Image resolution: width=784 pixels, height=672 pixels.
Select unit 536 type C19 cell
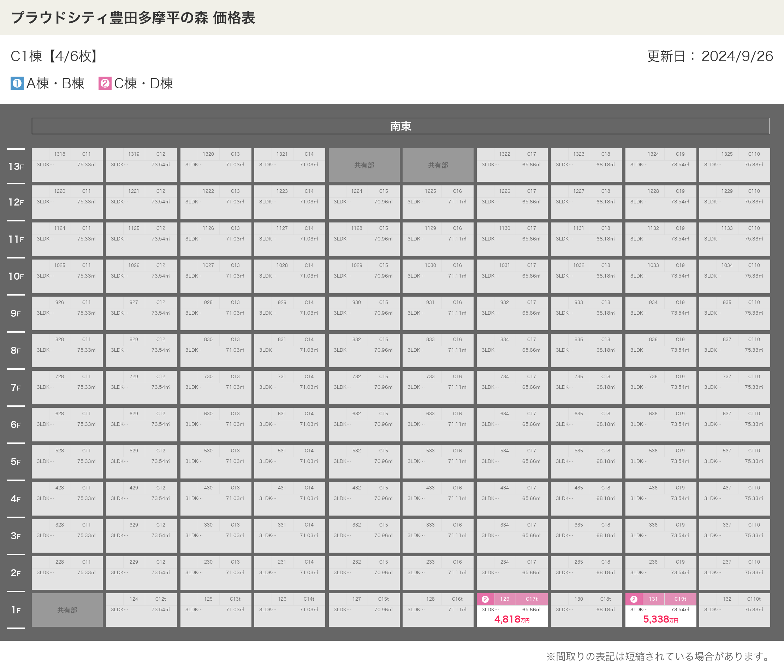tap(661, 462)
